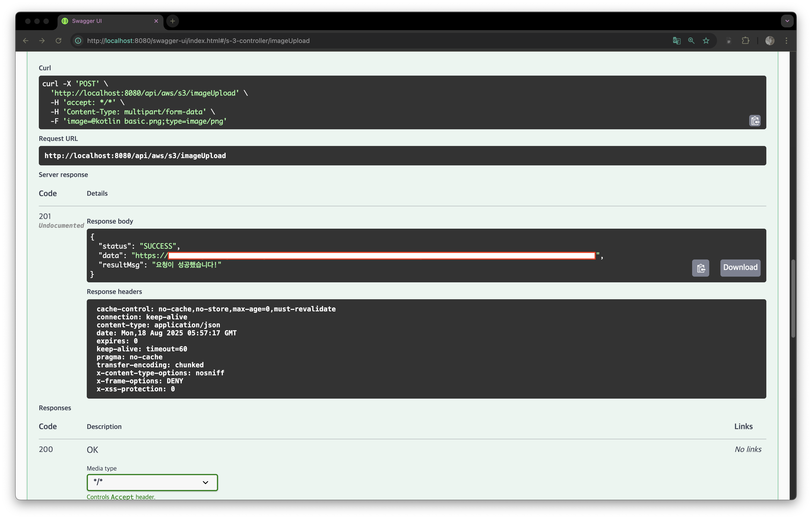The height and width of the screenshot is (519, 812).
Task: Close the Swagger UI tab
Action: point(156,21)
